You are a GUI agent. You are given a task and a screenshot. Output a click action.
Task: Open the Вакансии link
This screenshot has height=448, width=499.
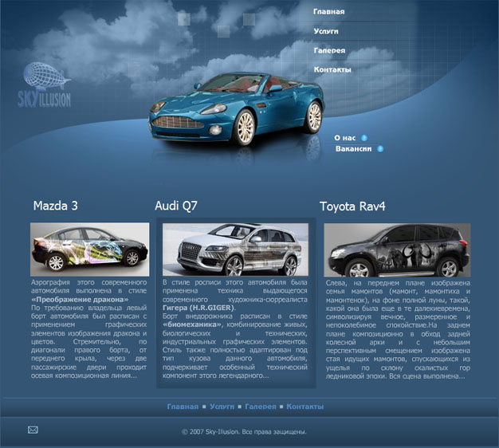[353, 148]
